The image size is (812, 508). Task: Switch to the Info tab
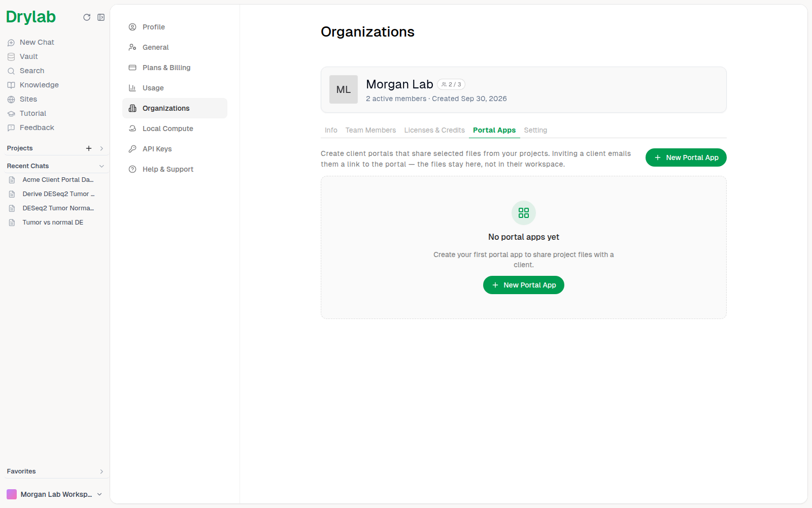331,130
